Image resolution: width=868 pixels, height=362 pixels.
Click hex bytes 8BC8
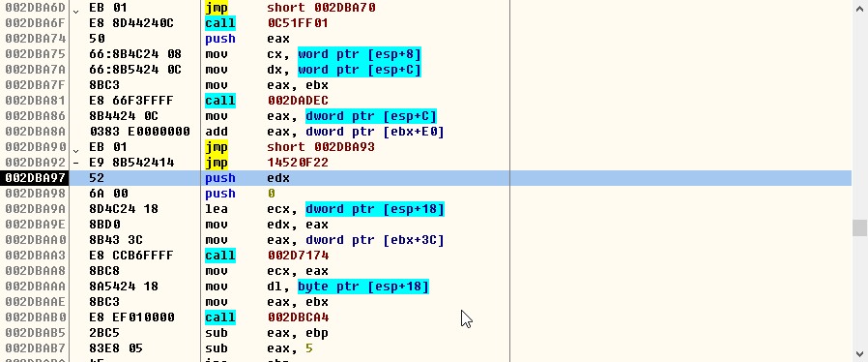[104, 271]
